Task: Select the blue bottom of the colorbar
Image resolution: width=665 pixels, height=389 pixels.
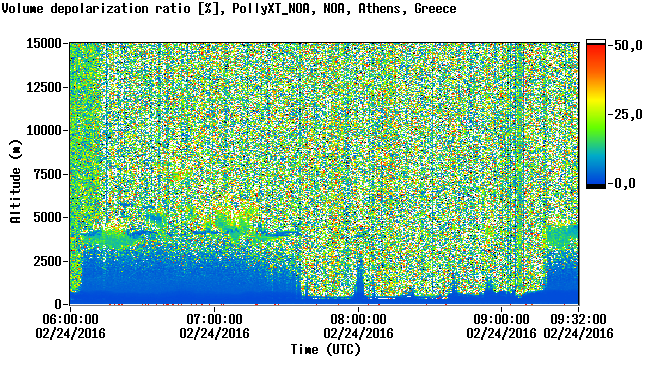Action: [596, 175]
